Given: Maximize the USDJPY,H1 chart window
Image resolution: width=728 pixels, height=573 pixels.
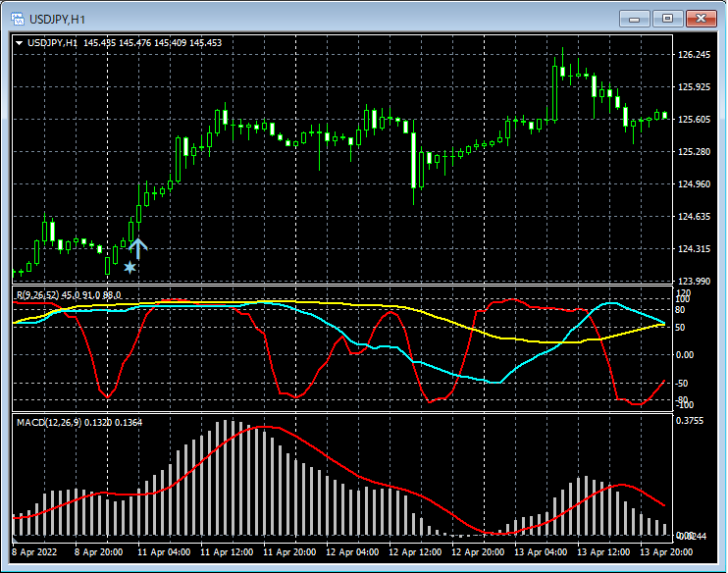Looking at the screenshot, I should pos(668,19).
